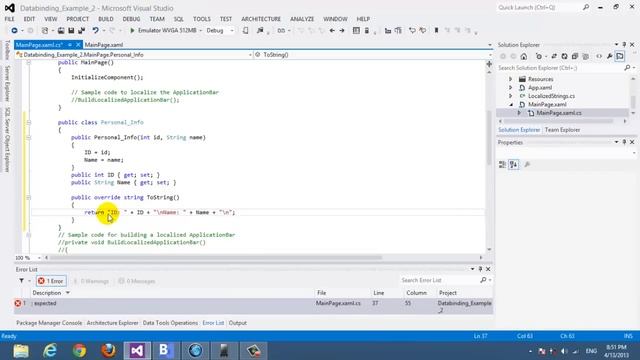This screenshot has width=640, height=360.
Task: Expand the Resources folder node
Action: coord(510,79)
